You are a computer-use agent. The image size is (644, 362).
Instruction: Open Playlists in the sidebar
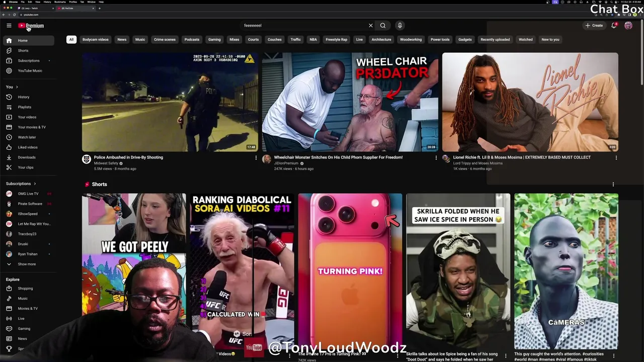[x=28, y=107]
